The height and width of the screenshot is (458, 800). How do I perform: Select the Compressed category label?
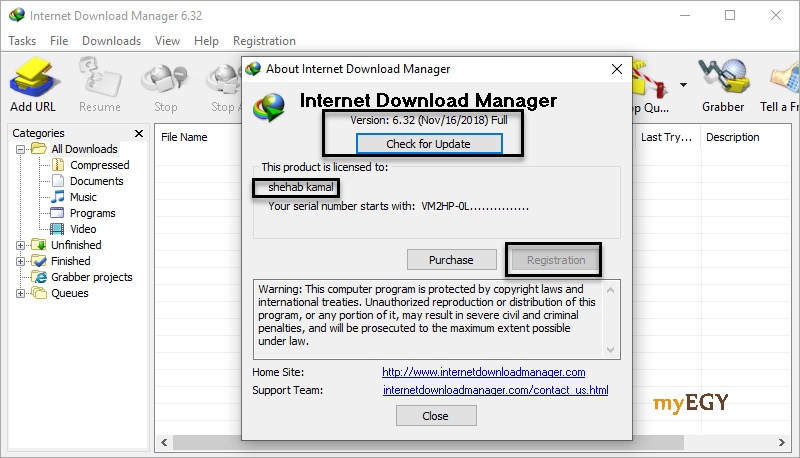[99, 165]
